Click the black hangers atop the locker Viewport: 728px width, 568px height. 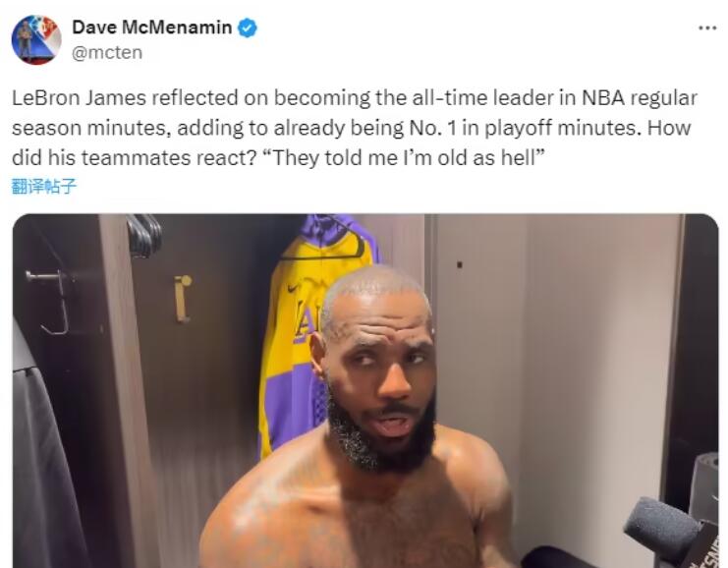point(144,235)
